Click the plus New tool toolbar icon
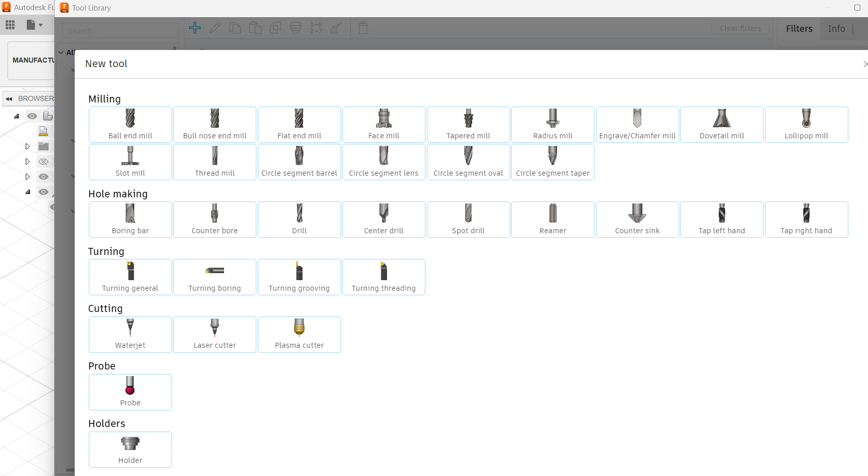The height and width of the screenshot is (476, 868). click(195, 28)
